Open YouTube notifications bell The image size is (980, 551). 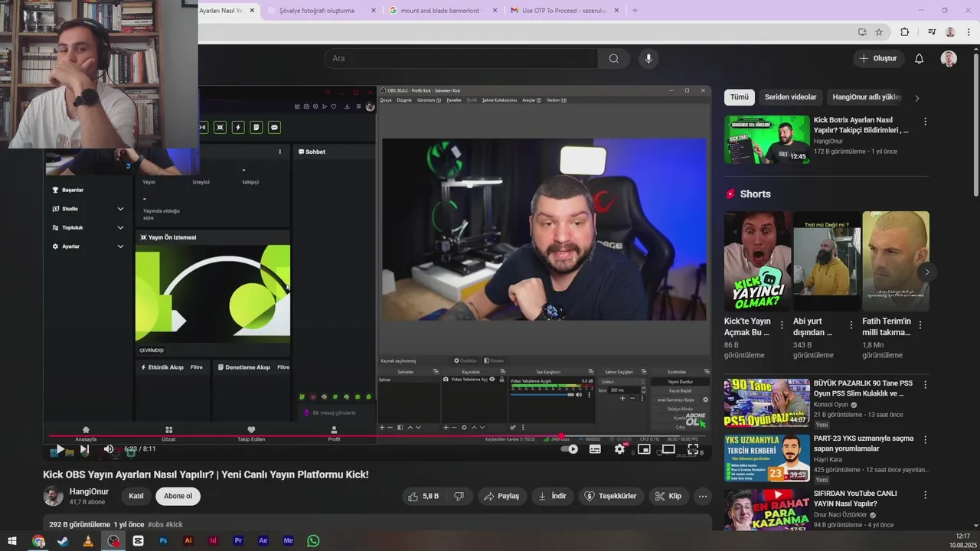coord(920,58)
